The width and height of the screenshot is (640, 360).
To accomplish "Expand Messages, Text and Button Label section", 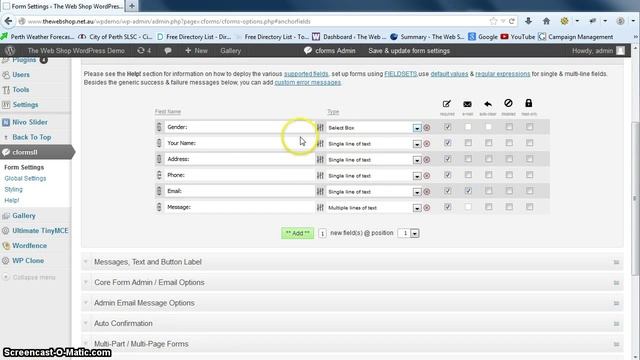I will click(352, 262).
